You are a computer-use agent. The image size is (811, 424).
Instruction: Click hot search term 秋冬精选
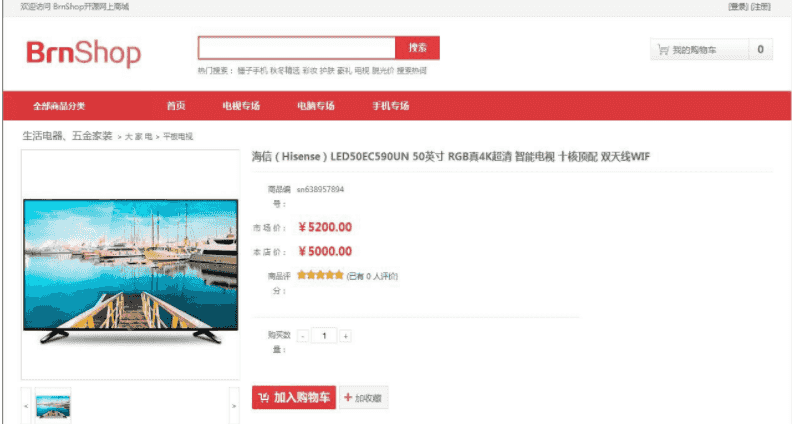285,71
